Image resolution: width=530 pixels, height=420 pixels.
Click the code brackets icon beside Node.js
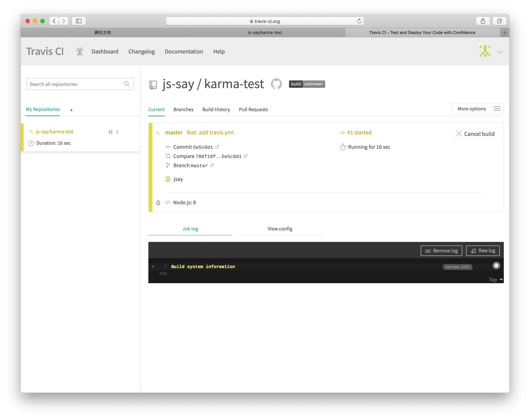168,202
